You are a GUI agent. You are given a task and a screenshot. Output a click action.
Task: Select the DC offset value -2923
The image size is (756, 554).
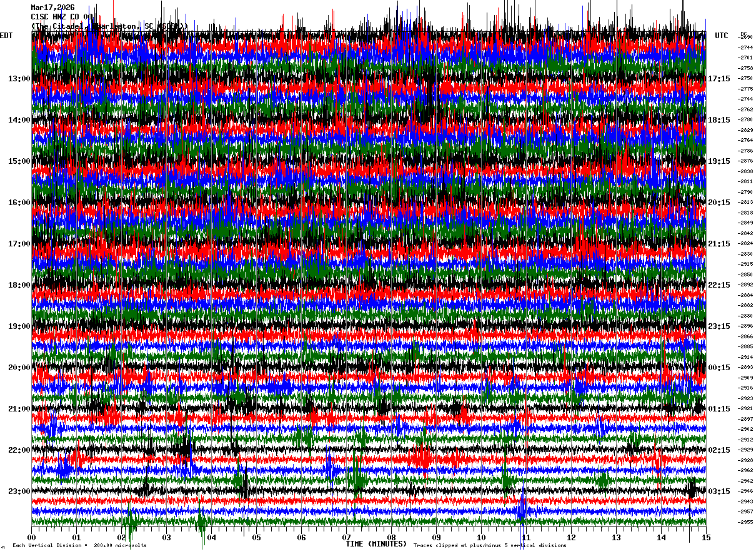coord(746,399)
